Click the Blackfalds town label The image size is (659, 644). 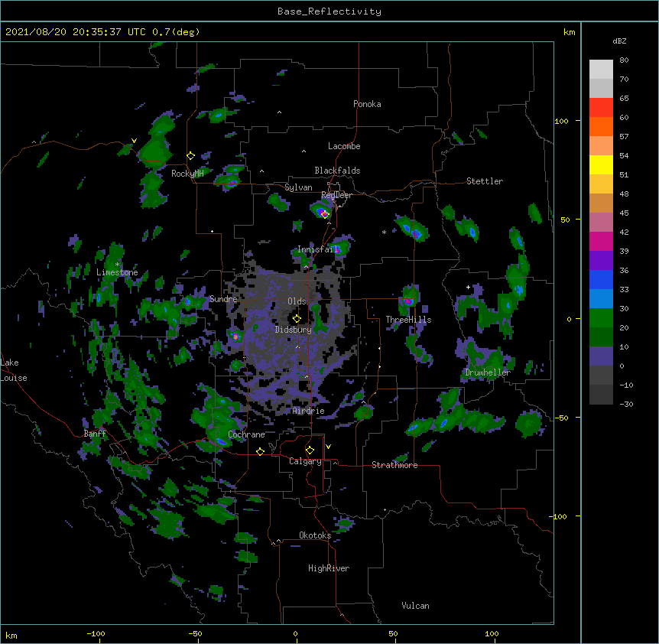[x=337, y=171]
